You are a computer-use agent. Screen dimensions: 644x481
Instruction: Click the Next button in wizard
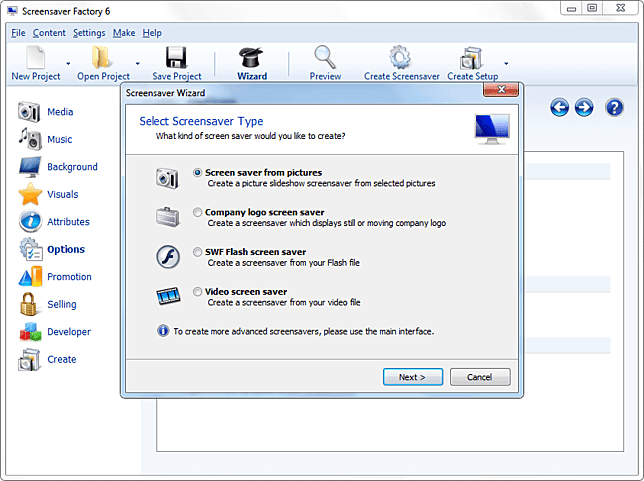413,377
